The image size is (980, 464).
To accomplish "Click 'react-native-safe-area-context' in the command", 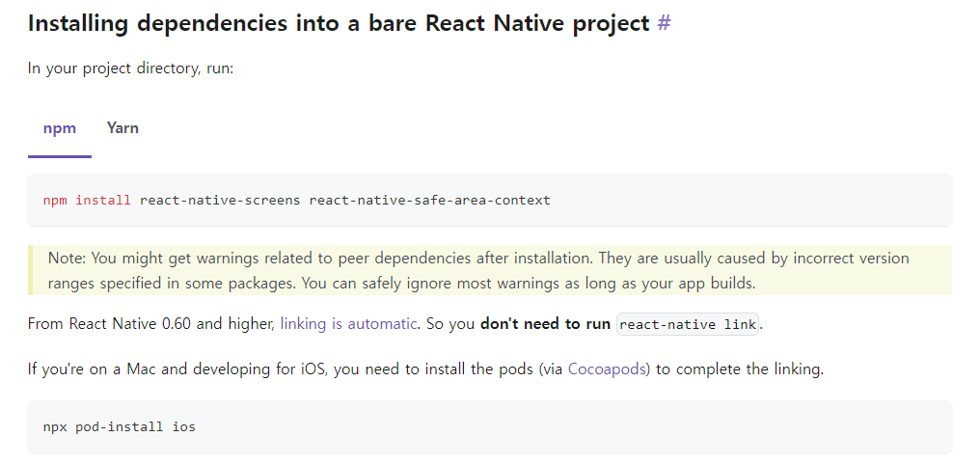I will (x=429, y=200).
